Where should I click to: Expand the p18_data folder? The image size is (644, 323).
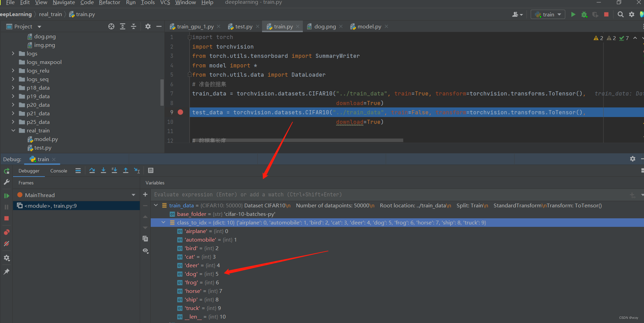pos(13,88)
